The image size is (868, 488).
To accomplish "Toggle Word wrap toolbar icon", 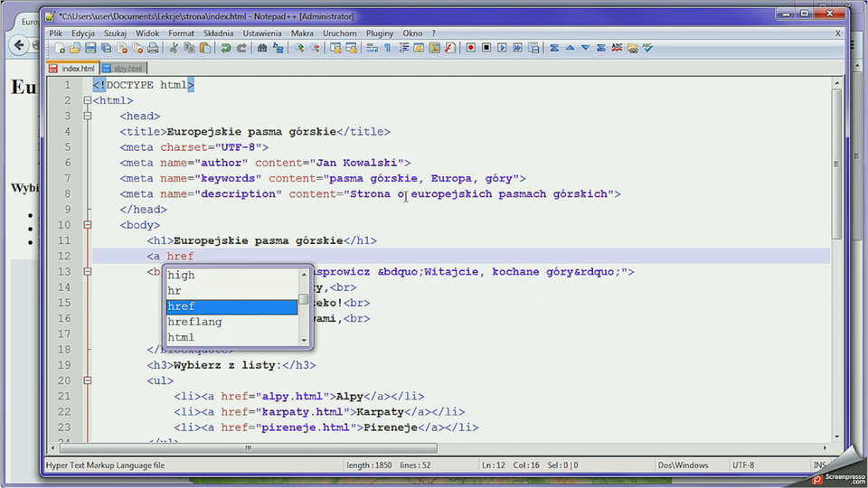I will tap(372, 48).
